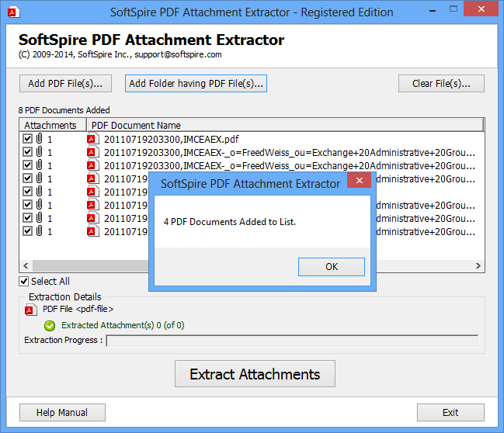Click right arrow of horizontal list scrollbar
Image resolution: width=504 pixels, height=433 pixels.
[x=478, y=265]
